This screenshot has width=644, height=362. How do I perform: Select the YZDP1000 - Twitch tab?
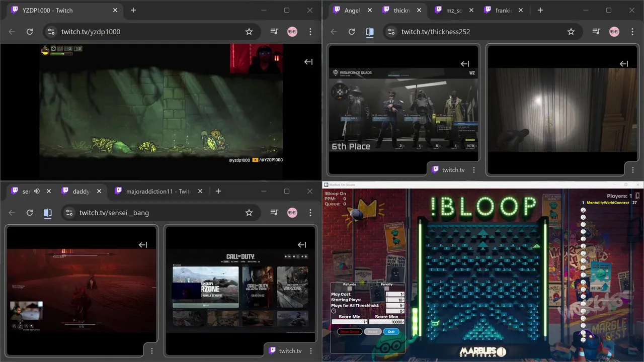pos(64,10)
